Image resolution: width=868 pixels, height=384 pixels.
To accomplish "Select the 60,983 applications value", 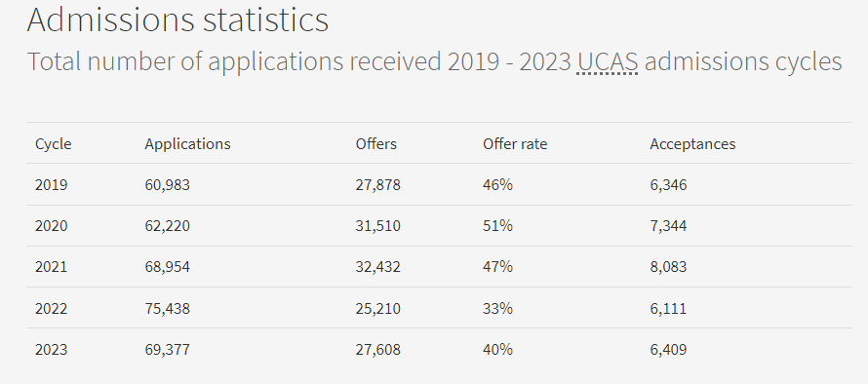I will pos(167,185).
